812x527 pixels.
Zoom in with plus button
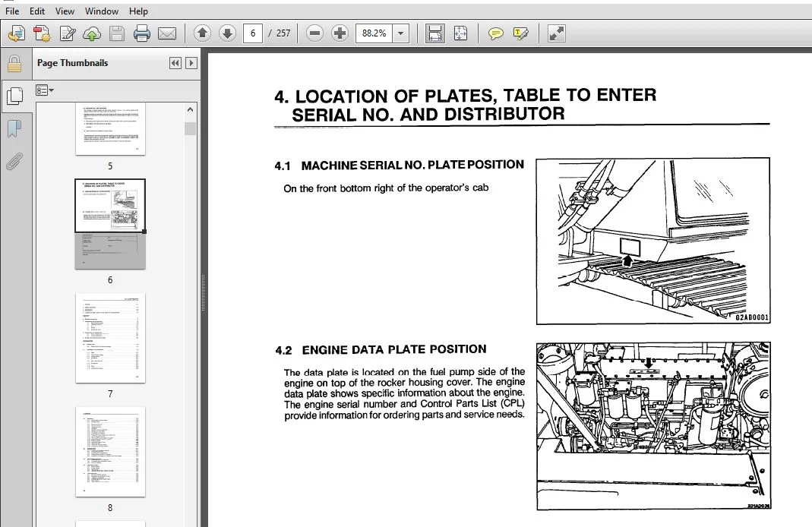click(x=340, y=33)
